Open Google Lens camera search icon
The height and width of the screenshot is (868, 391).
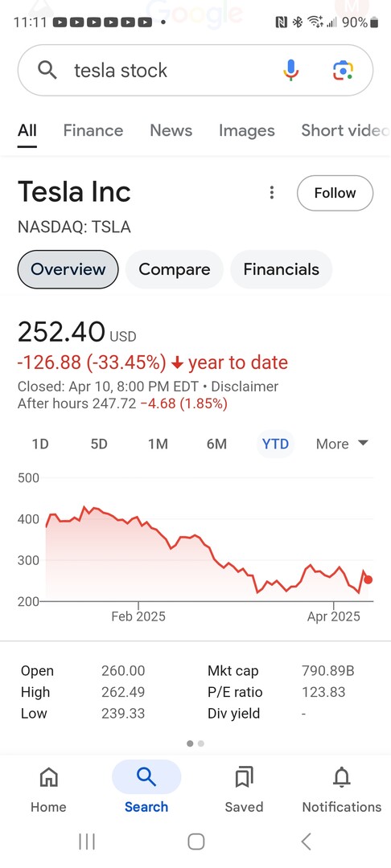[343, 70]
